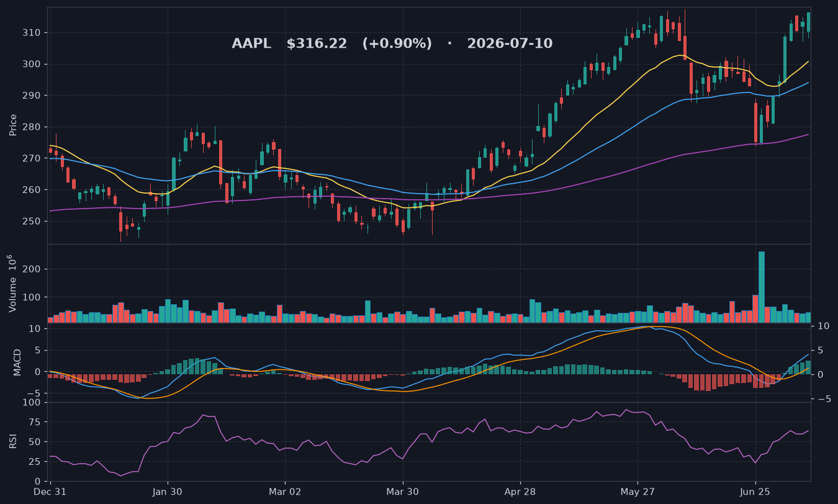Select the $316.22 price in the chart title

tap(317, 44)
